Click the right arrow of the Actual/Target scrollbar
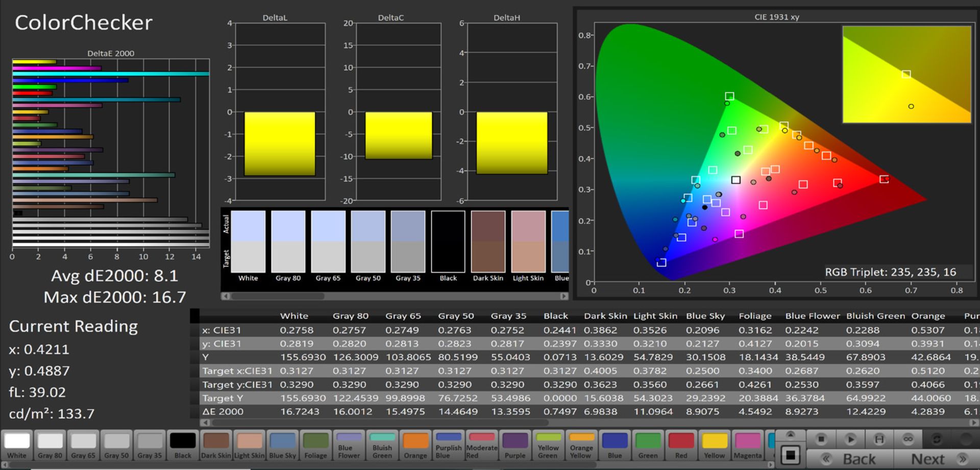Viewport: 980px width, 470px height. tap(563, 296)
